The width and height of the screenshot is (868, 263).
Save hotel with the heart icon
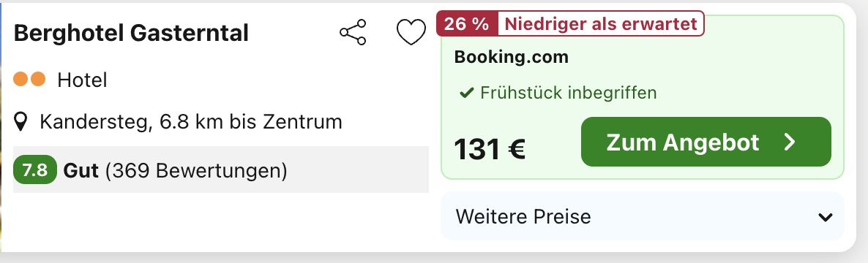[411, 32]
